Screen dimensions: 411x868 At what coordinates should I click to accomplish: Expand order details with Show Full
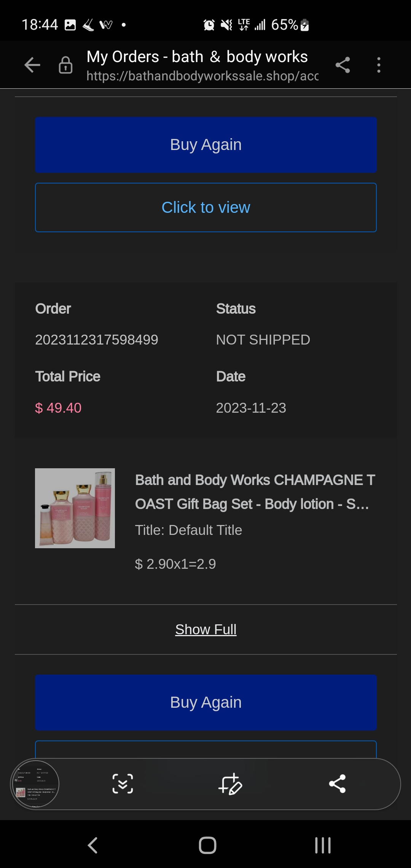(x=206, y=630)
